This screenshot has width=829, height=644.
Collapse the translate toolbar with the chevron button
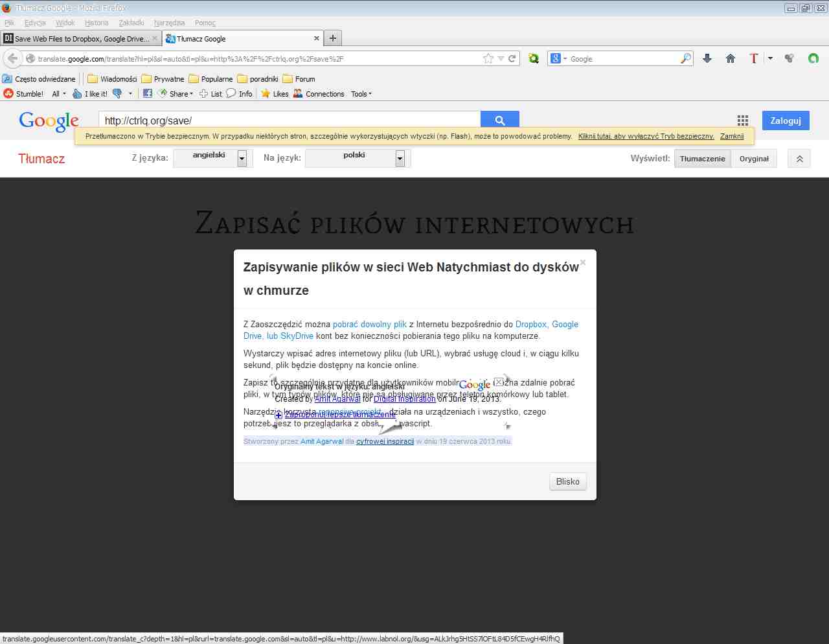coord(799,159)
